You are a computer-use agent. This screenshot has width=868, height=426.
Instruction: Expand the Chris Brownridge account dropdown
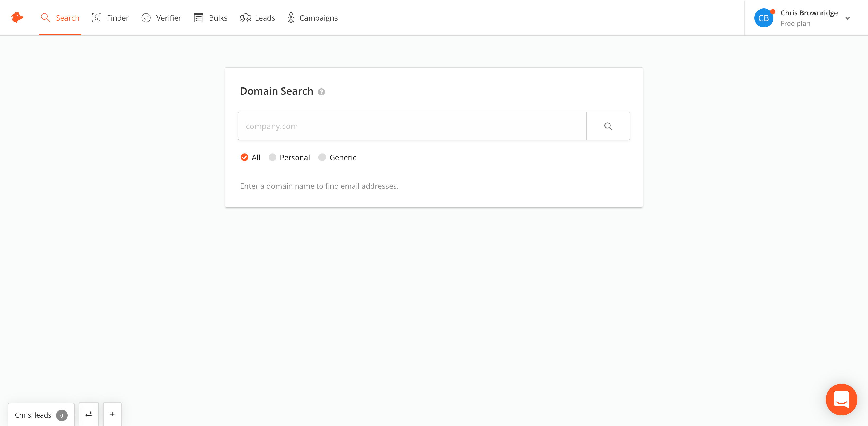tap(848, 18)
